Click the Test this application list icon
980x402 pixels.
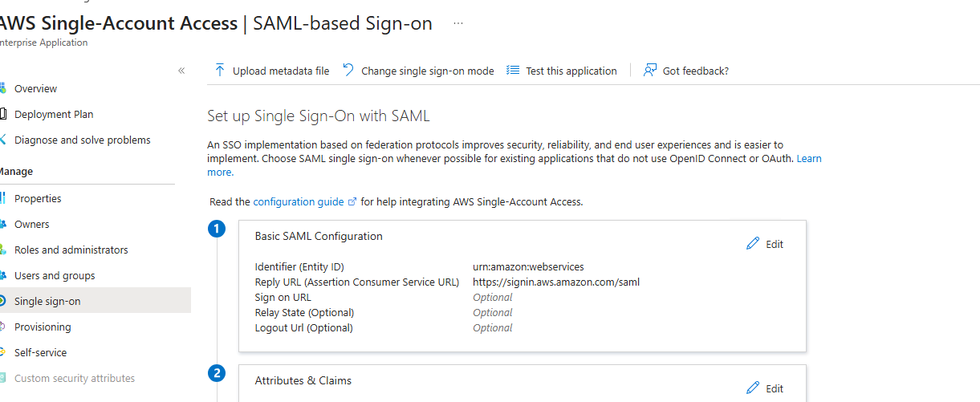tap(513, 71)
